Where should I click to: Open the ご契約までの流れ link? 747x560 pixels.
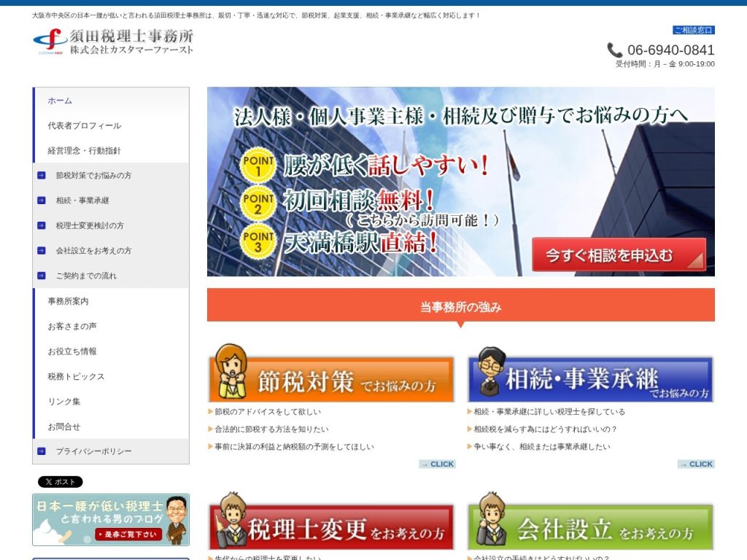86,276
